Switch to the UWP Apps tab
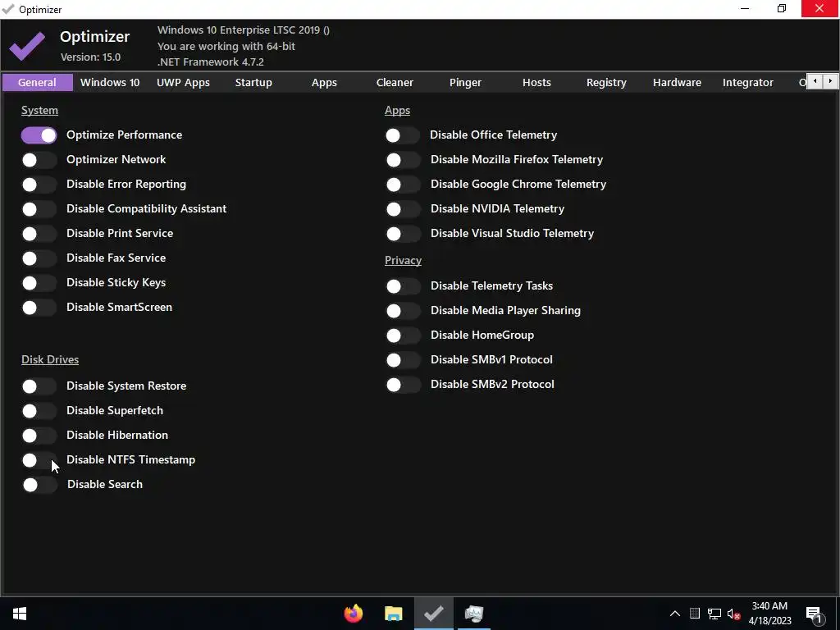The image size is (840, 630). click(183, 83)
